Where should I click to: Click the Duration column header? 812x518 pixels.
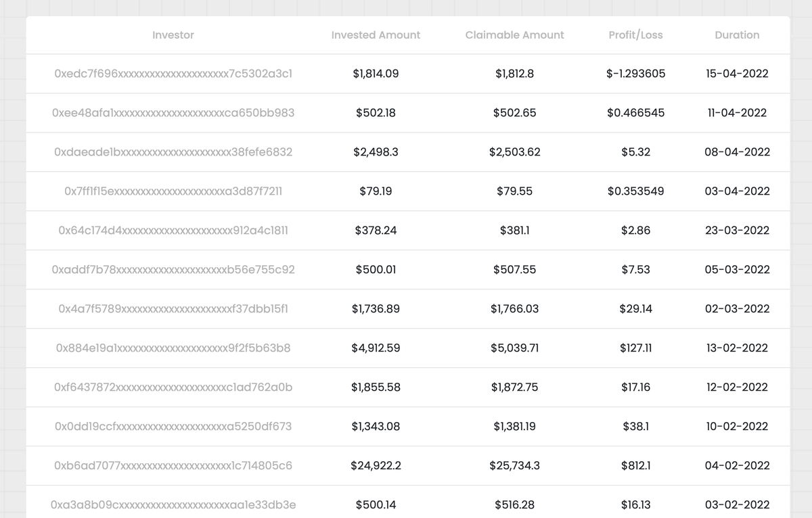[737, 35]
